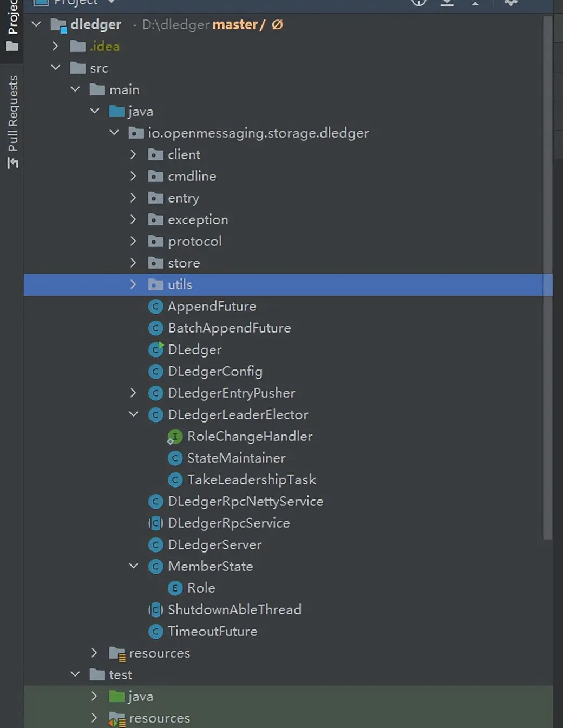Click the DLedgerRpcService abstract class icon
This screenshot has height=728, width=563.
pos(156,523)
